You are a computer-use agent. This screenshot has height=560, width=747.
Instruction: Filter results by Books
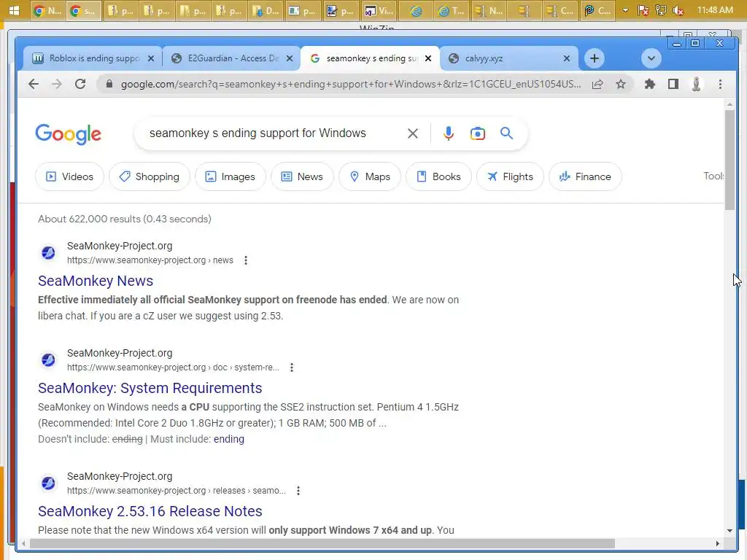click(x=438, y=176)
